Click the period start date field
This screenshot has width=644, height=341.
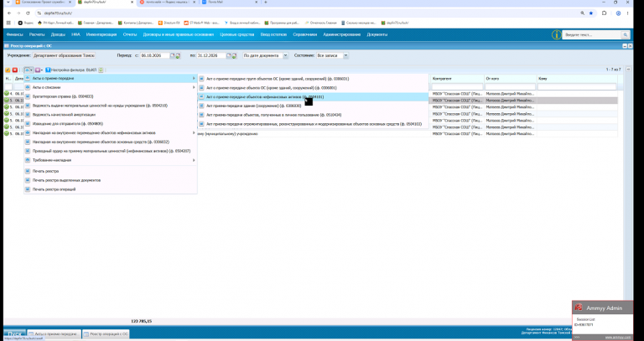[x=155, y=55]
